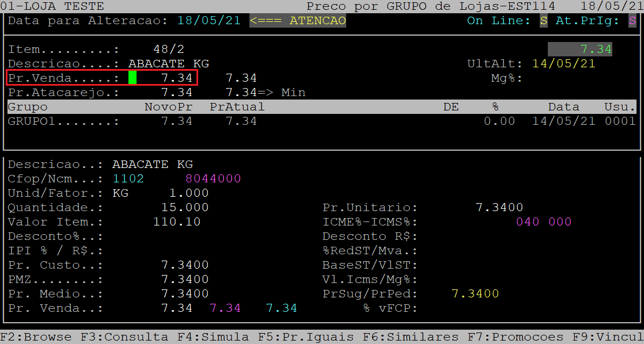Image resolution: width=644 pixels, height=344 pixels.
Task: Click the NovoPr column header
Action: (x=168, y=107)
